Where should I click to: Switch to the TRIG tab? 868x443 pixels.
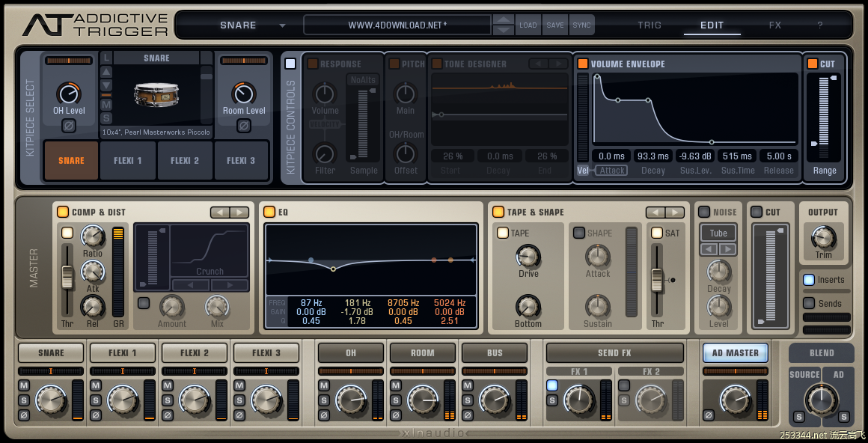(650, 25)
